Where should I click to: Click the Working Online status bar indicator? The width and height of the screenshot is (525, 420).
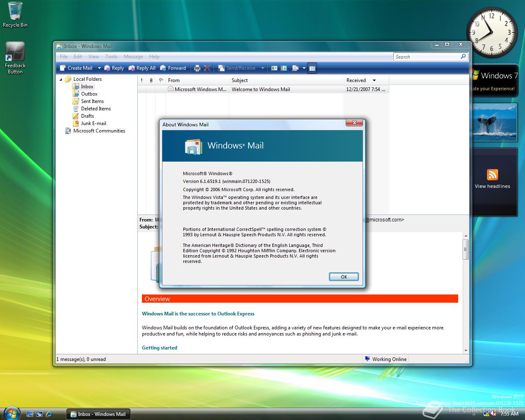tap(386, 359)
